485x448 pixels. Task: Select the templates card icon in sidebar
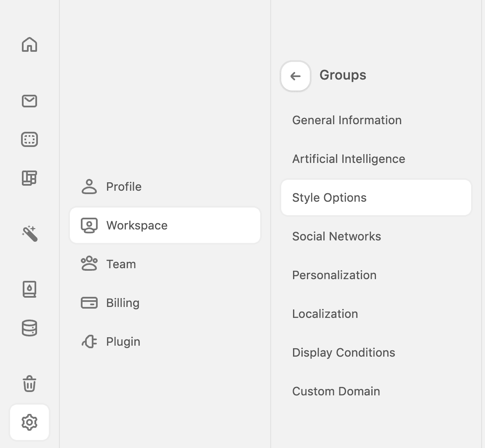coord(29,139)
